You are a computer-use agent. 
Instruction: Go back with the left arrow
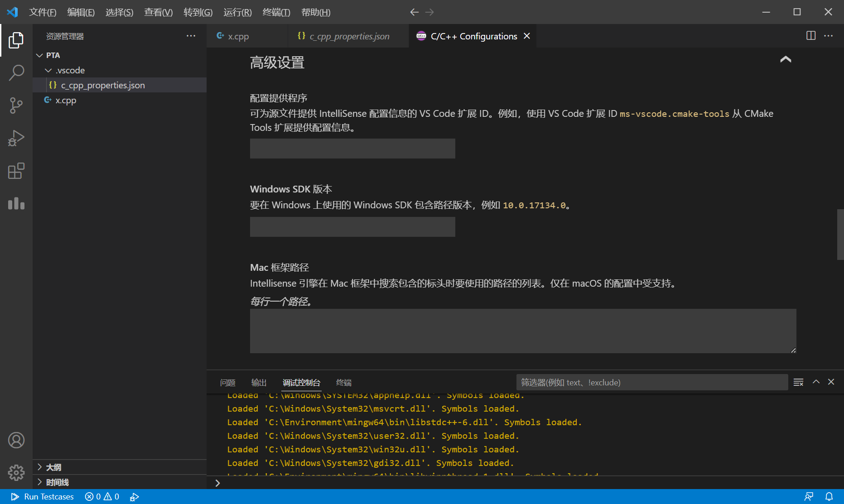pyautogui.click(x=414, y=12)
